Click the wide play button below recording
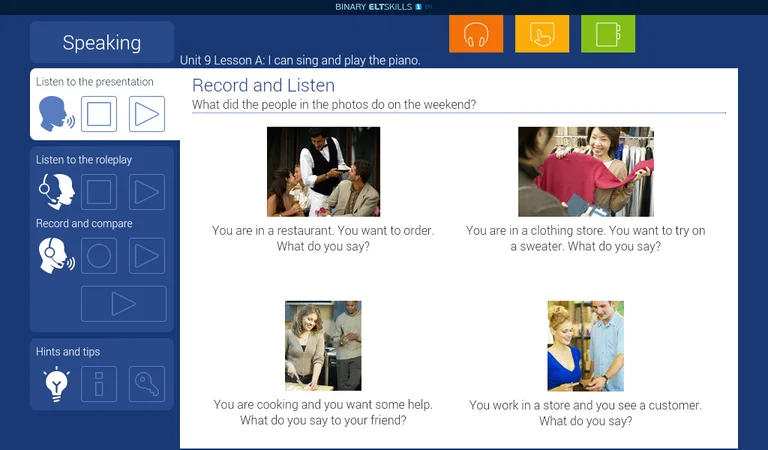The width and height of the screenshot is (768, 450). click(x=123, y=304)
